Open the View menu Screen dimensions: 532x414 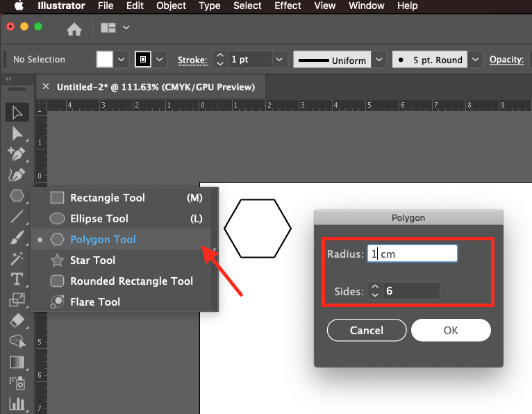[325, 6]
